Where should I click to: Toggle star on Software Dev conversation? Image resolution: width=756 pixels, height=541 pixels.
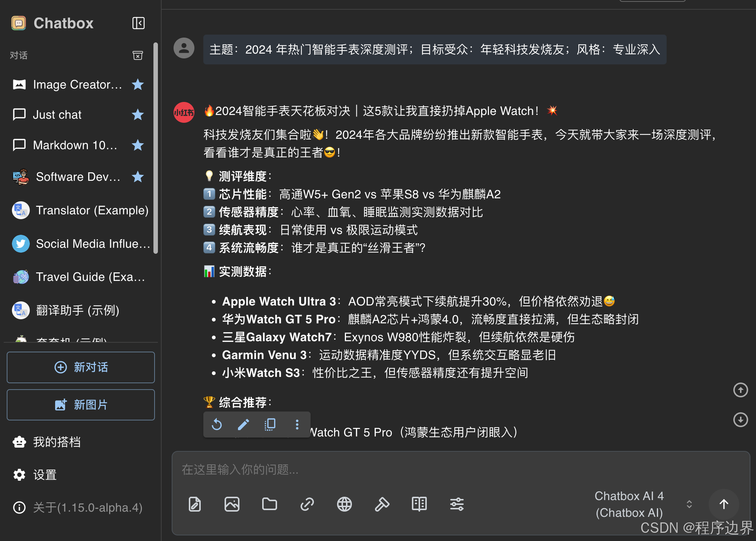(138, 177)
